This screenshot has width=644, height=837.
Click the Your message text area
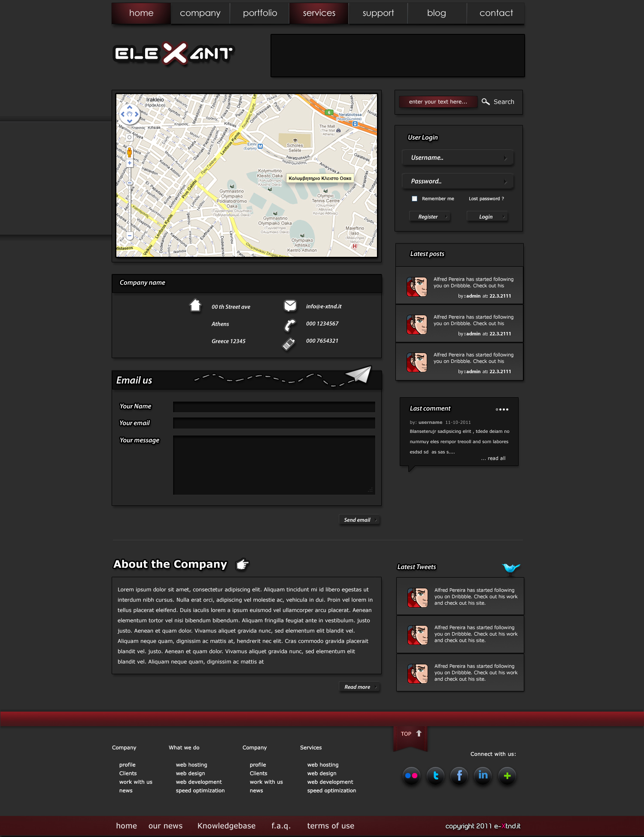[x=274, y=465]
